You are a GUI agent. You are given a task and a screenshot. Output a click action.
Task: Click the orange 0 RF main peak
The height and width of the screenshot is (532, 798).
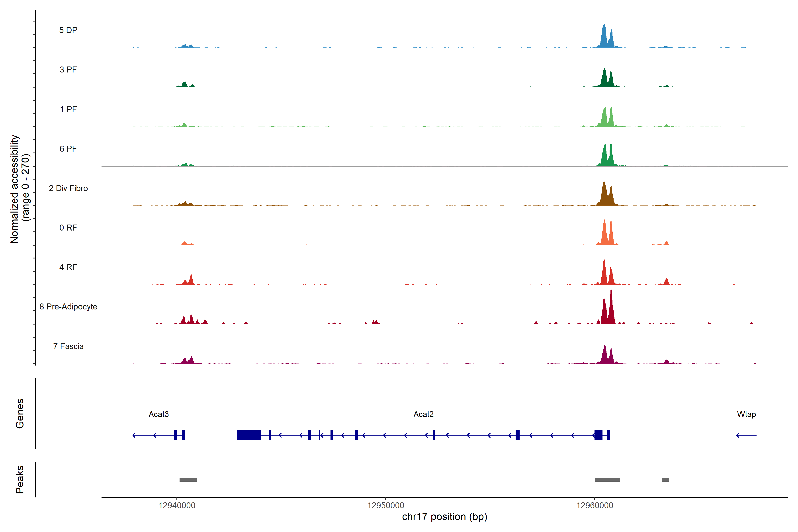pos(605,234)
